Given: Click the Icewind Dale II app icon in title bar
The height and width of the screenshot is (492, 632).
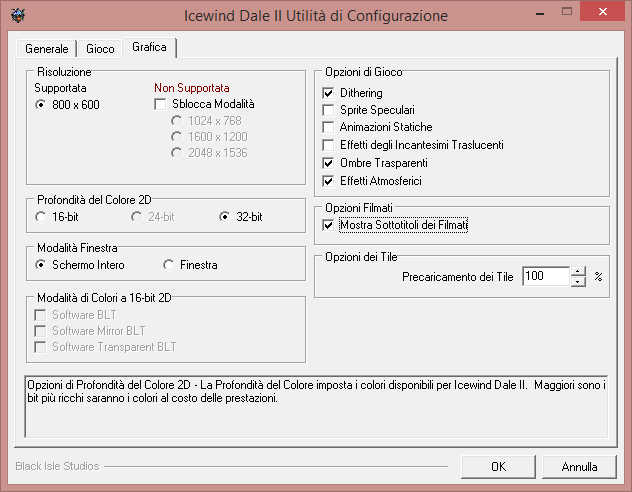Looking at the screenshot, I should click(x=18, y=15).
